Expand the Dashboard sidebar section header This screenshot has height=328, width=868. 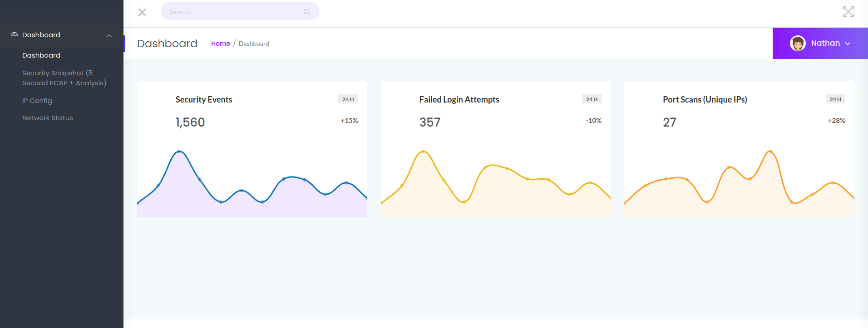coord(41,35)
